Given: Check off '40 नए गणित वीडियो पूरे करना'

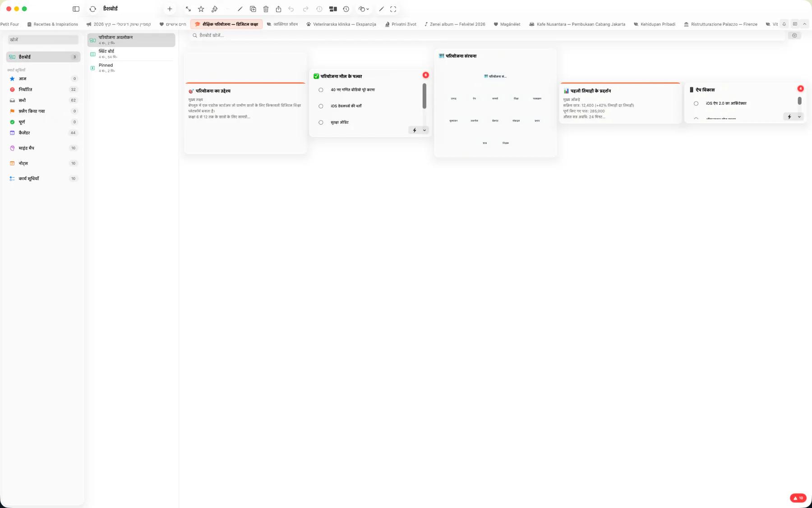Looking at the screenshot, I should (321, 90).
